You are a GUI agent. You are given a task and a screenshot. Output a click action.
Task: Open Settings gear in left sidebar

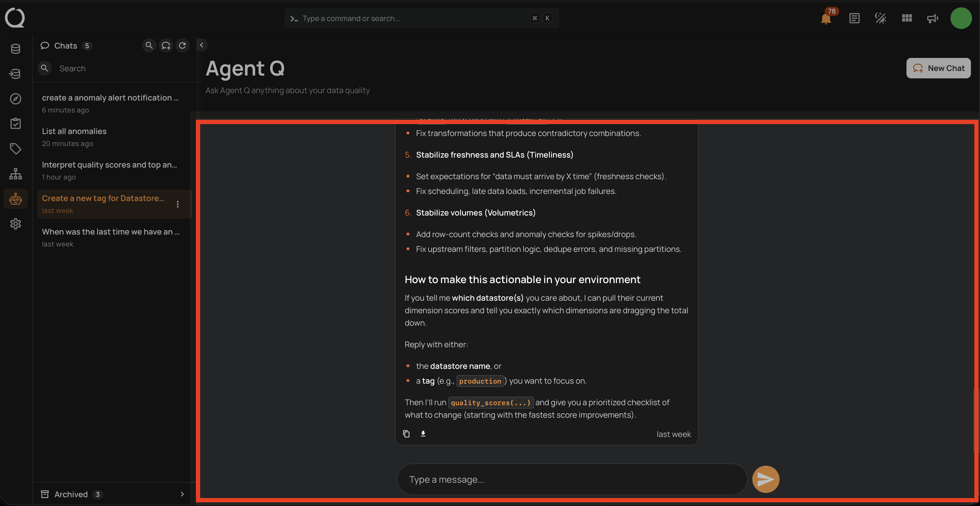tap(15, 224)
